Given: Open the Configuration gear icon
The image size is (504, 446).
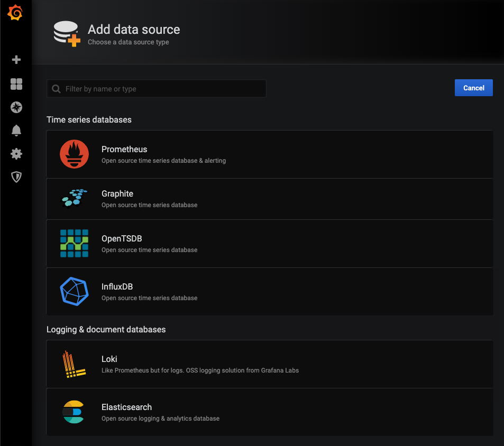Looking at the screenshot, I should tap(16, 154).
